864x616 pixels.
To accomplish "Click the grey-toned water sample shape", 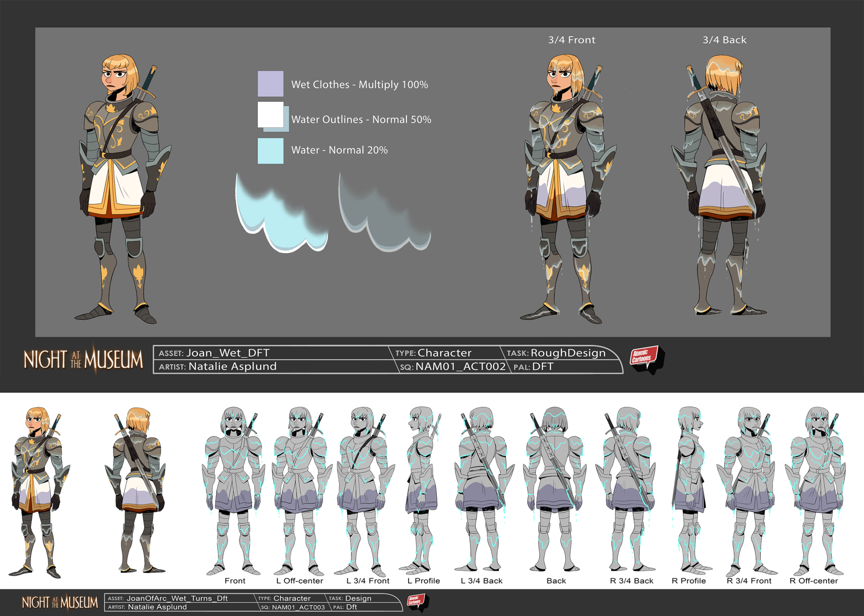I will tap(384, 213).
